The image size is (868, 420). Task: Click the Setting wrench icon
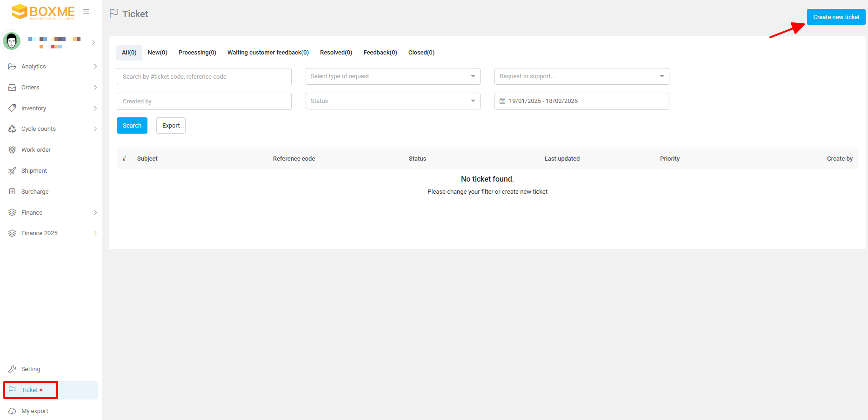coord(12,369)
